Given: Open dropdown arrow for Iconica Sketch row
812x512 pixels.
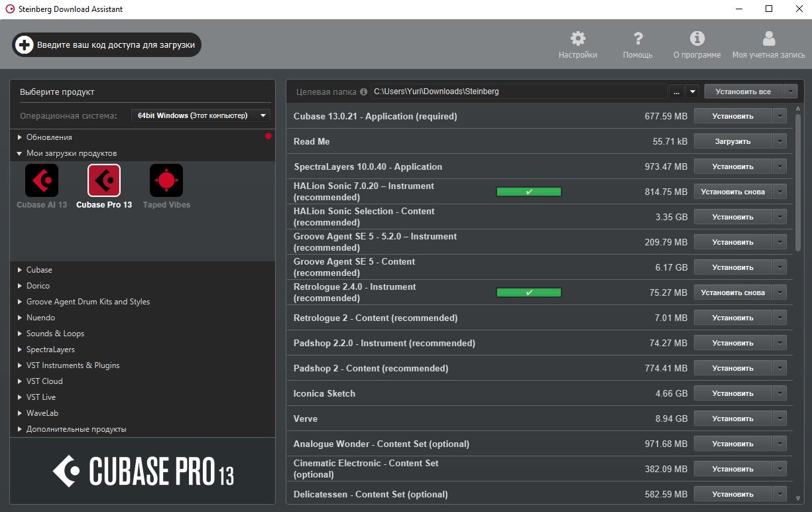Looking at the screenshot, I should click(x=780, y=393).
